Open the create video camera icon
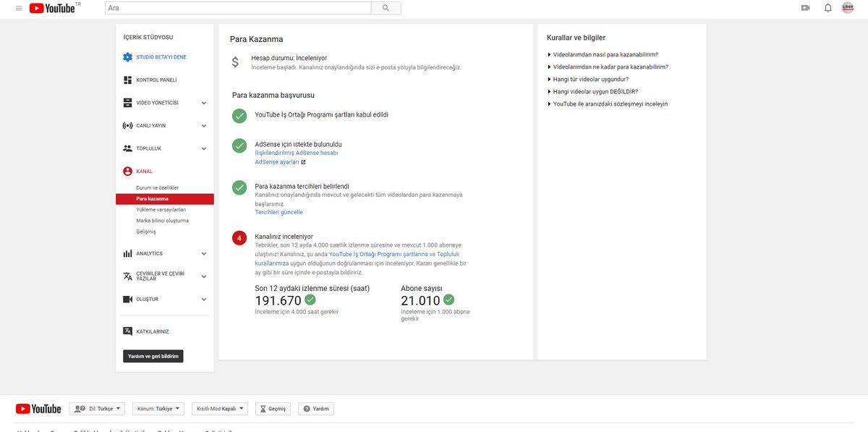The height and width of the screenshot is (432, 868). tap(806, 8)
